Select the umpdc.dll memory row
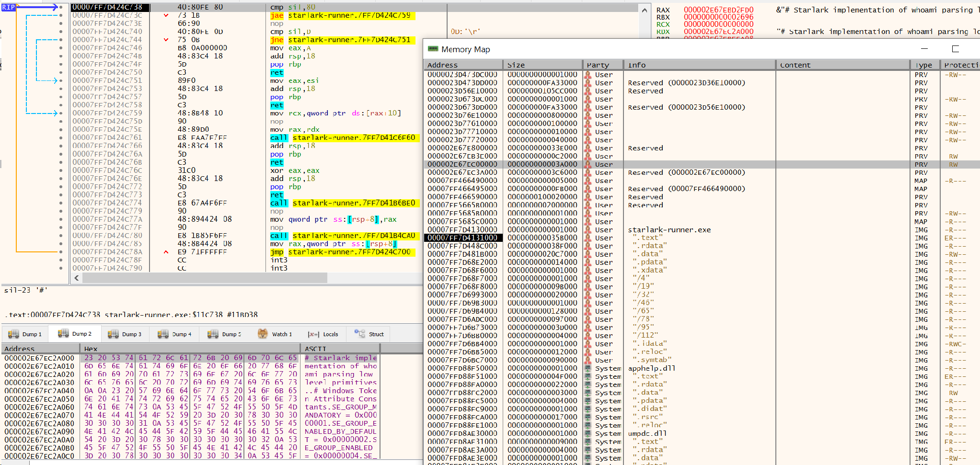The height and width of the screenshot is (465, 980). point(702,433)
